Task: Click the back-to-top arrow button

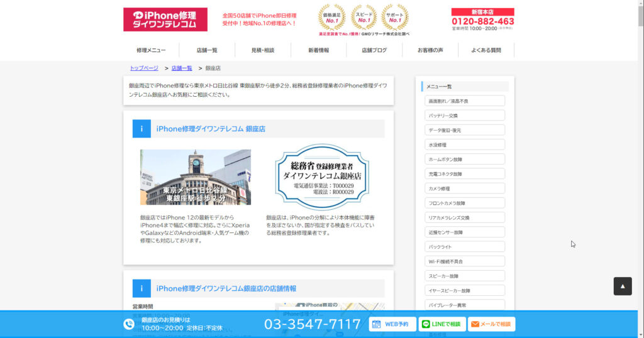Action: tap(623, 286)
